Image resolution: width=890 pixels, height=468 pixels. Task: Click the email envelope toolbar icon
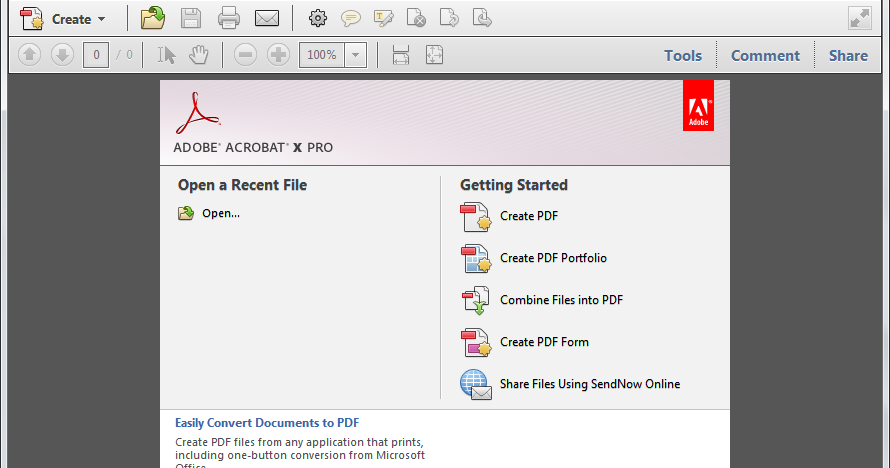267,18
